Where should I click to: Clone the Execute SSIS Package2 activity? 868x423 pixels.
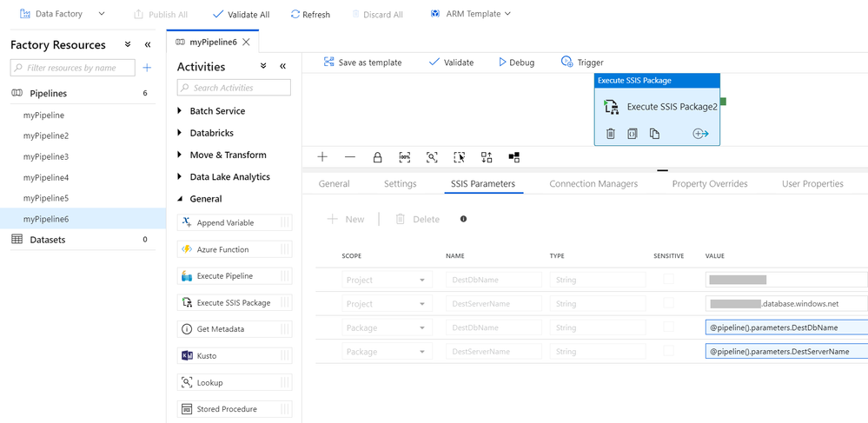click(654, 134)
